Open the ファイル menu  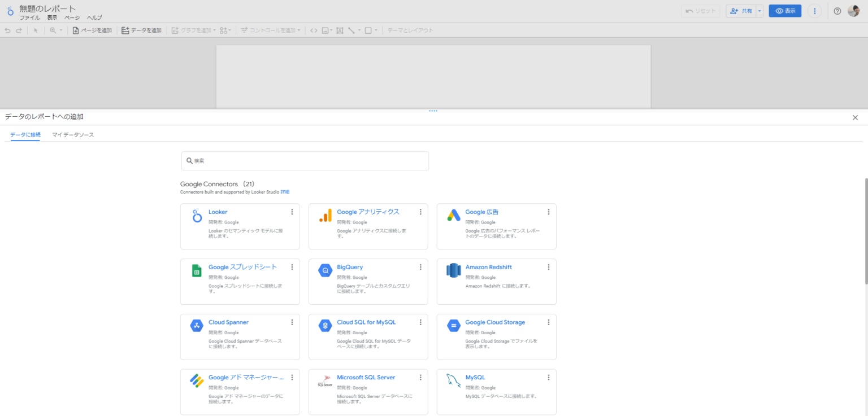(x=29, y=18)
